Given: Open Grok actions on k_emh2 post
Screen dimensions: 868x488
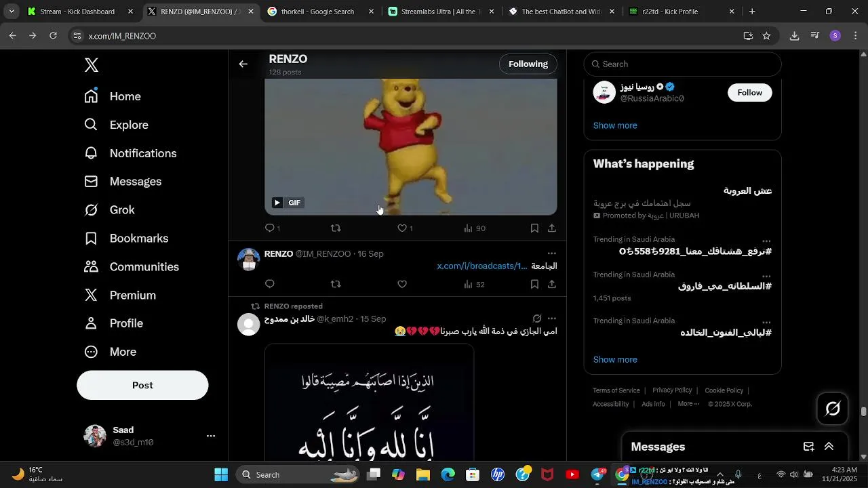Looking at the screenshot, I should [537, 319].
